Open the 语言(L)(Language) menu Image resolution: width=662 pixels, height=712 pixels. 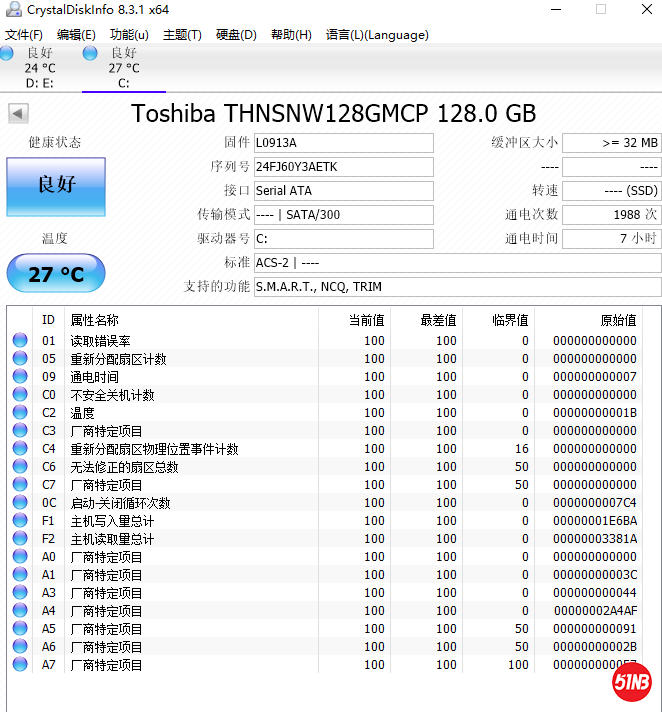point(377,35)
